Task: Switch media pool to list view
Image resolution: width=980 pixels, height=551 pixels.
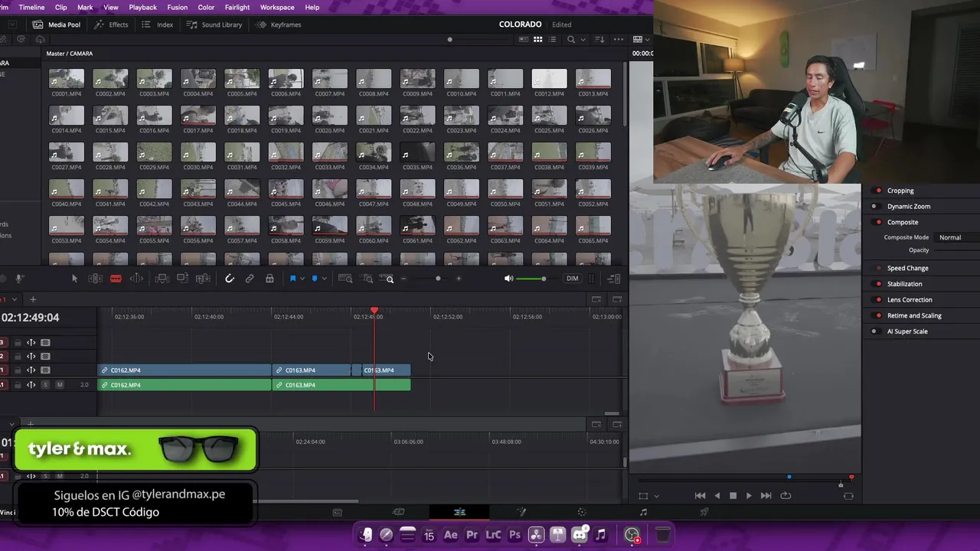Action: pos(553,39)
